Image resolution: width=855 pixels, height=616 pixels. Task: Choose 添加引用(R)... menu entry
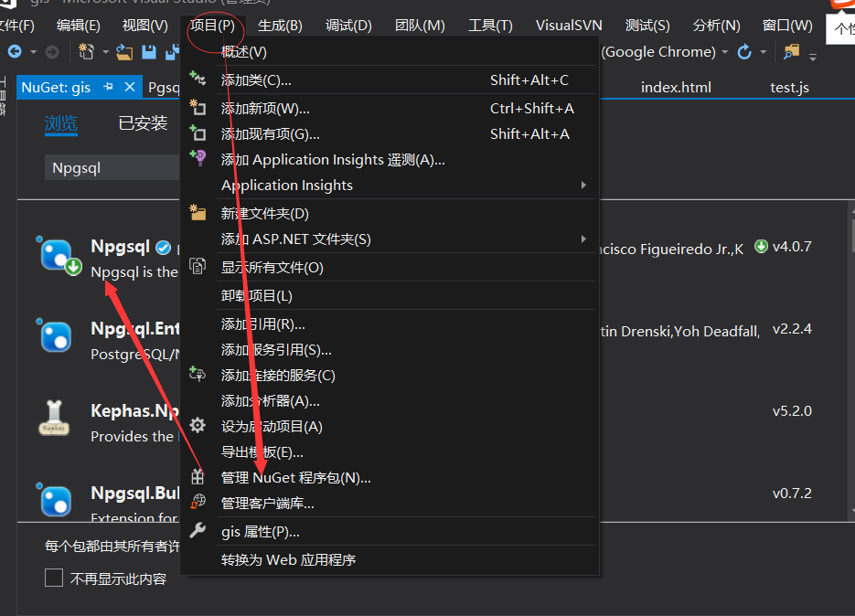pos(390,324)
